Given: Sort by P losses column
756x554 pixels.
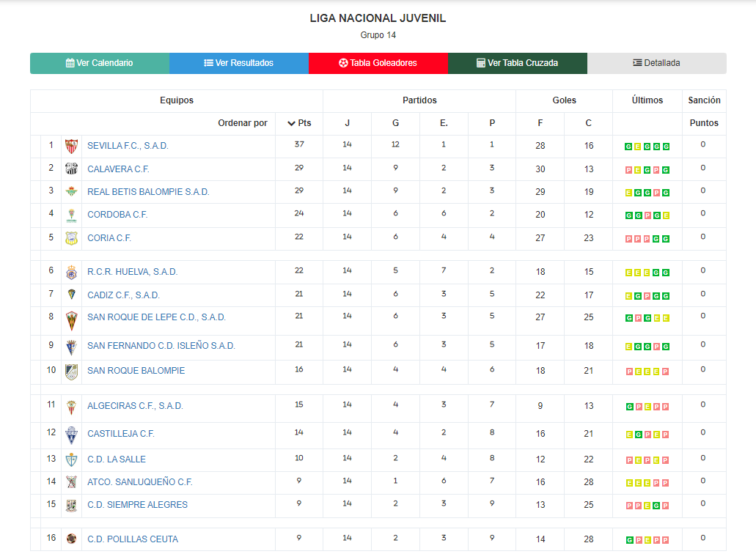Looking at the screenshot, I should [492, 123].
